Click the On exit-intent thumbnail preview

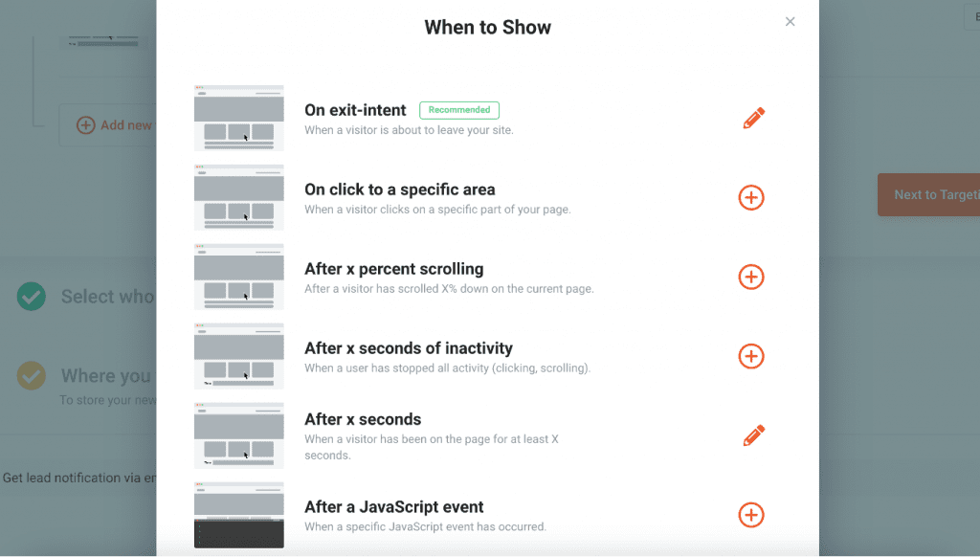coord(238,118)
